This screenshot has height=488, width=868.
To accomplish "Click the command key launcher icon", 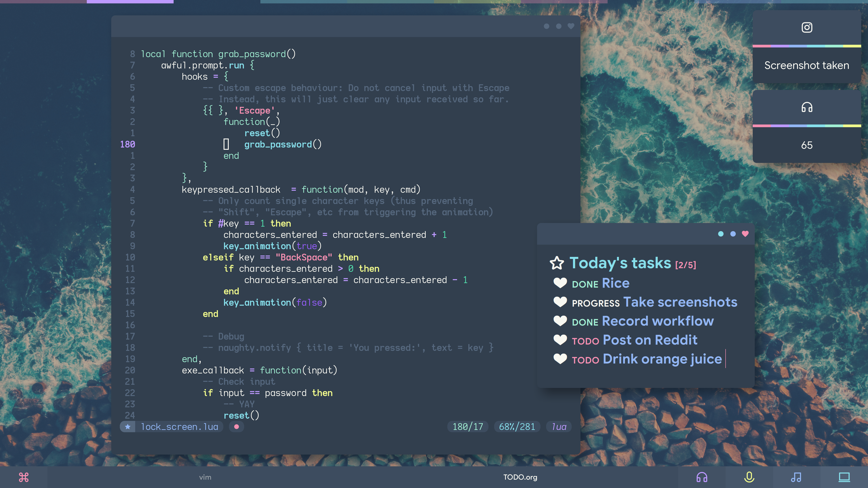I will coord(24,477).
